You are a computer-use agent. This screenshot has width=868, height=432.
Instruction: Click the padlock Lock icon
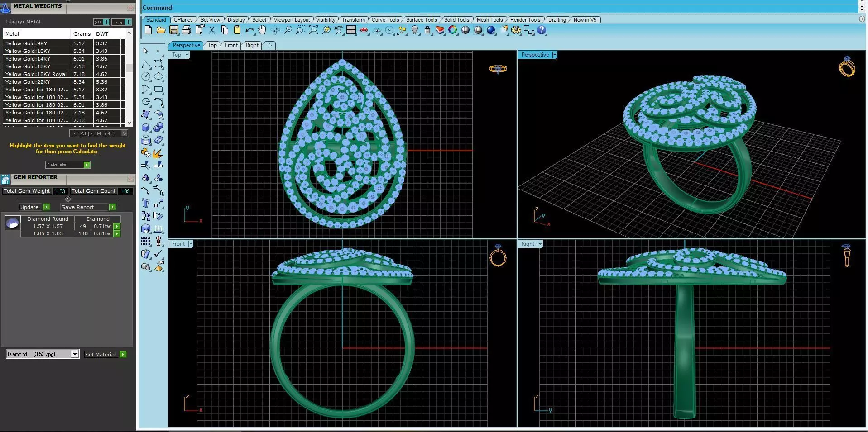pos(427,30)
